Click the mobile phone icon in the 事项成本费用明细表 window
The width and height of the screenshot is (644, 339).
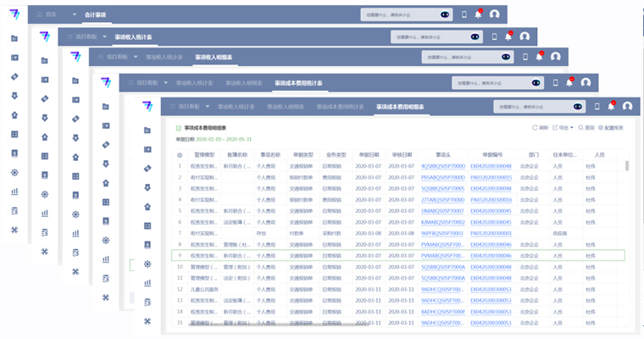[597, 107]
